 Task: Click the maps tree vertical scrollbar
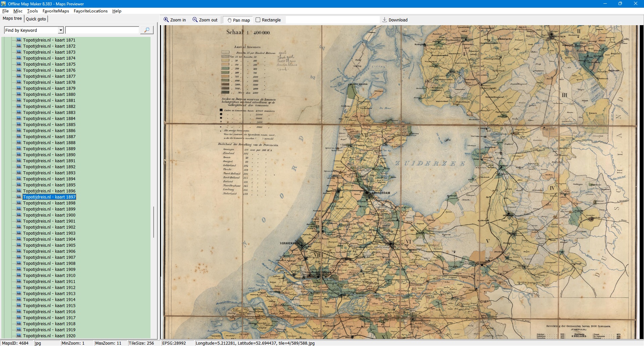154,221
